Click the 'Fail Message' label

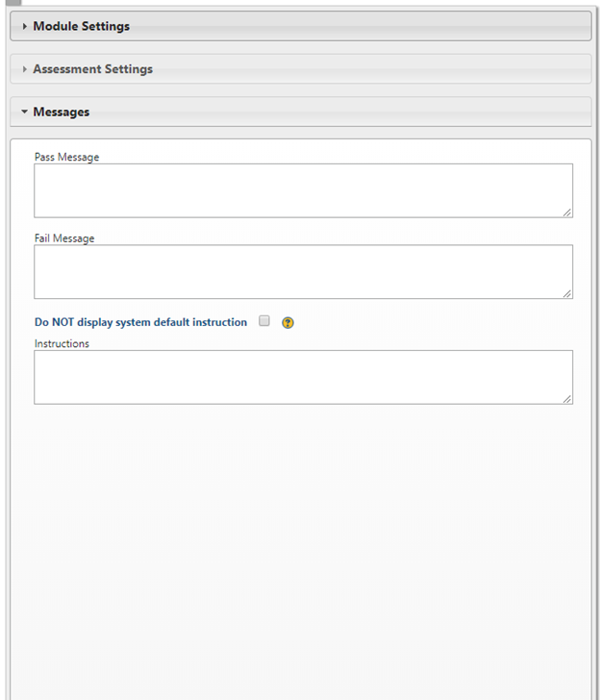tap(64, 238)
